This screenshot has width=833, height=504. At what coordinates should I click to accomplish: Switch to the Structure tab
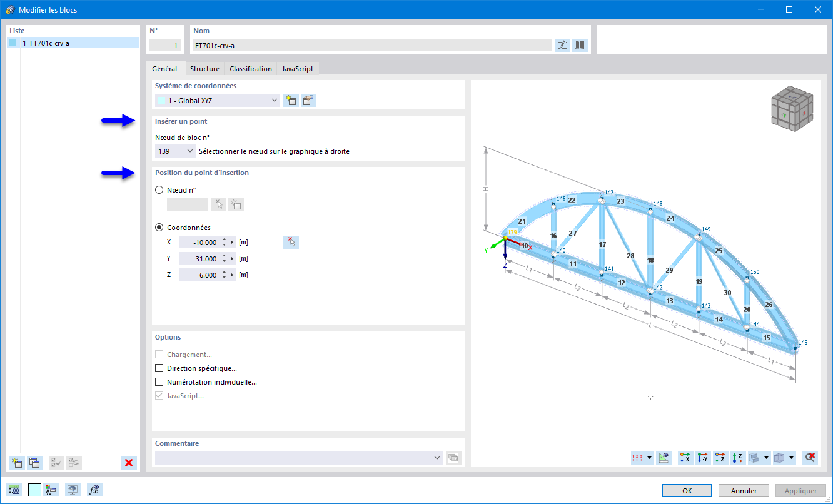tap(204, 69)
